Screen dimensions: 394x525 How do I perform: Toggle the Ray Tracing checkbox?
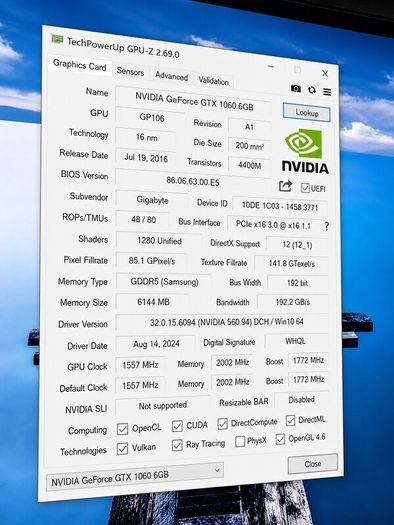177,445
